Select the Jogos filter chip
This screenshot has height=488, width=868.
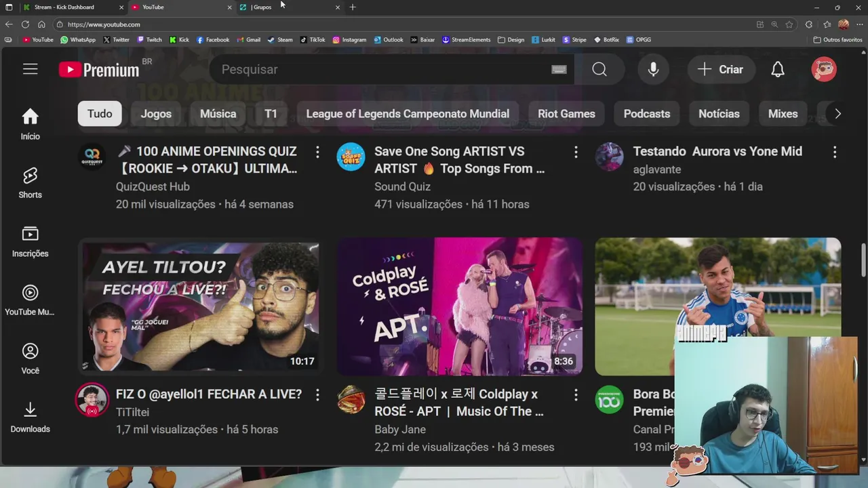click(156, 114)
